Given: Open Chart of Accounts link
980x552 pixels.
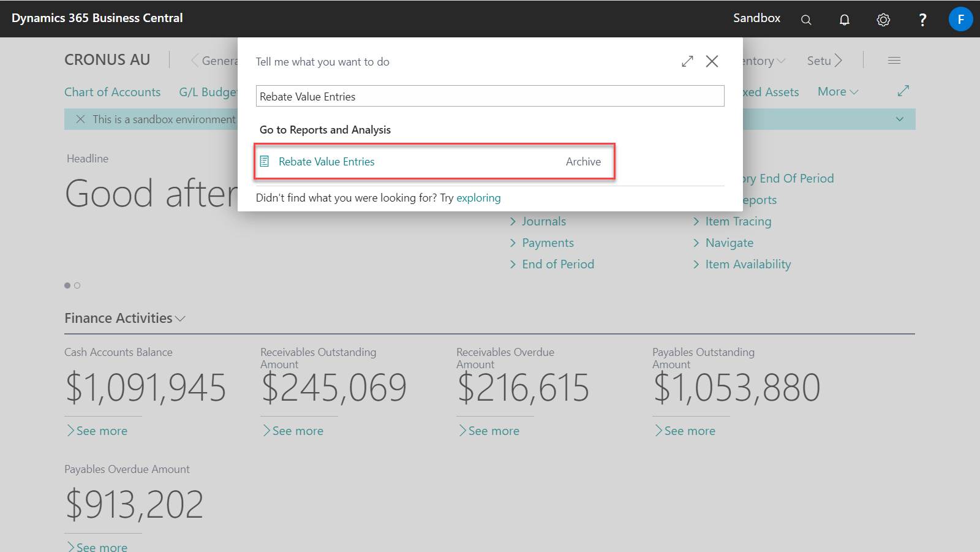Looking at the screenshot, I should pos(113,92).
